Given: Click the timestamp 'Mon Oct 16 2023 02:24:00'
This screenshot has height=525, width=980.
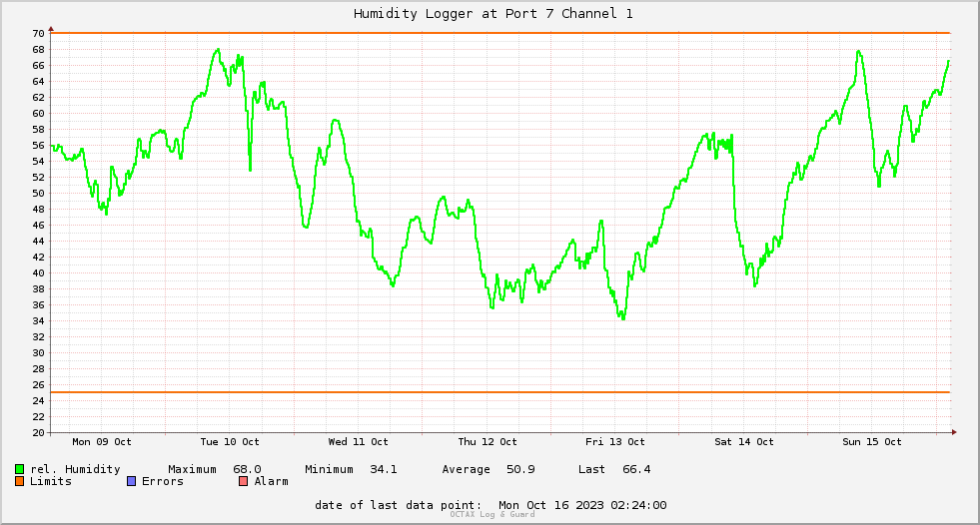Looking at the screenshot, I should (582, 505).
